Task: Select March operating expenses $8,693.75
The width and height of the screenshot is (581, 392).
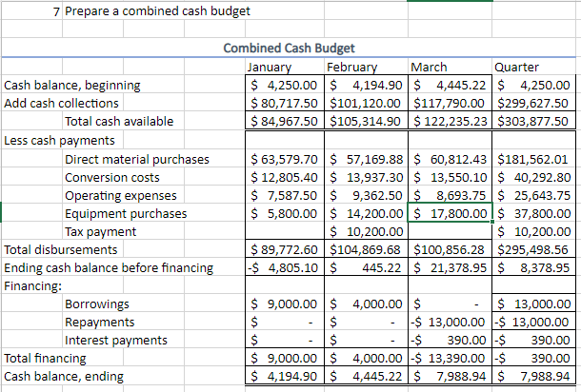Action: pyautogui.click(x=451, y=196)
